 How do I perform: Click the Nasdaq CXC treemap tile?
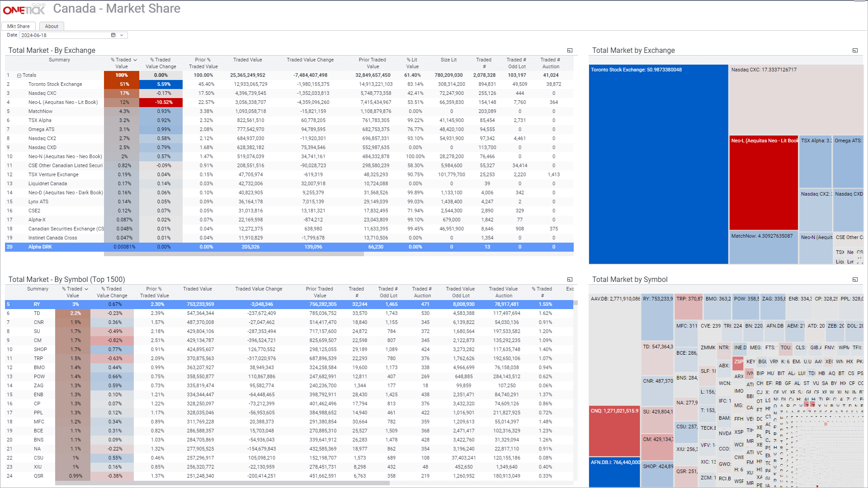797,99
